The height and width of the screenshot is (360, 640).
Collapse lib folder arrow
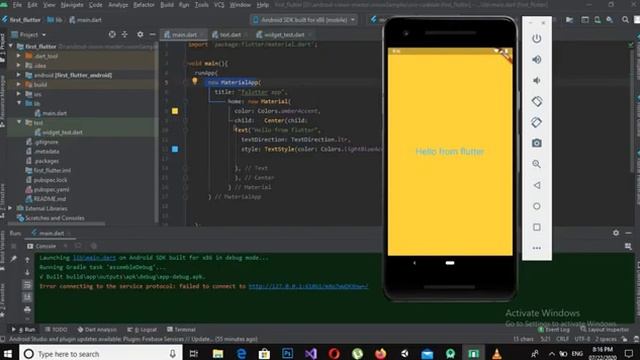19,103
